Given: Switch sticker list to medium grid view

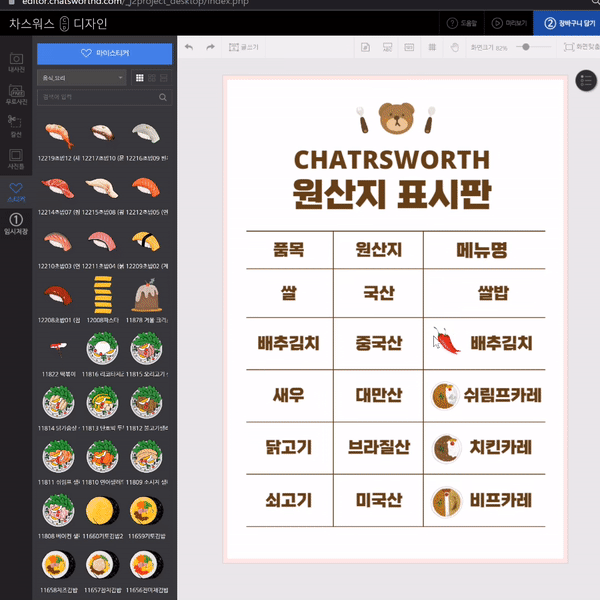Looking at the screenshot, I should tap(152, 78).
